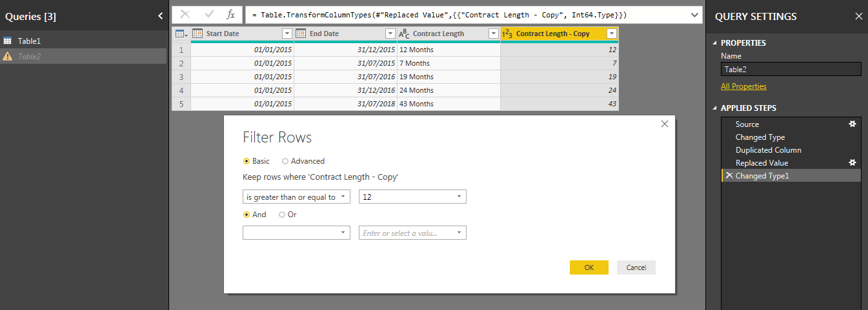Click the table icon beside Table1
The image size is (868, 310).
tap(8, 41)
